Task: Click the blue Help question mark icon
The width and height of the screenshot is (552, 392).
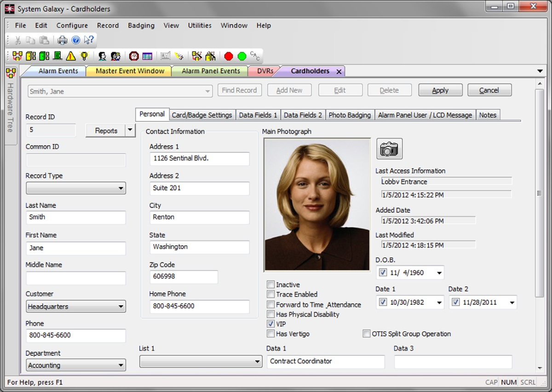Action: (x=75, y=40)
